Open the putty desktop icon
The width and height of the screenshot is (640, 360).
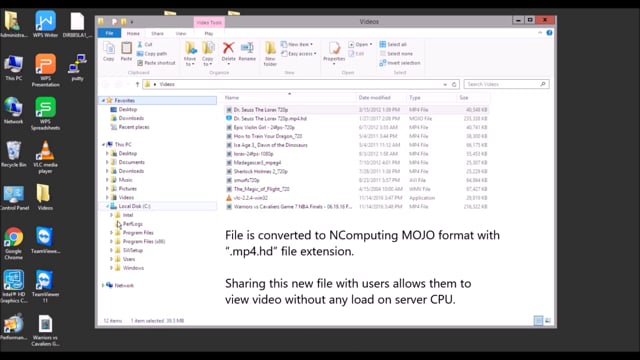(77, 67)
